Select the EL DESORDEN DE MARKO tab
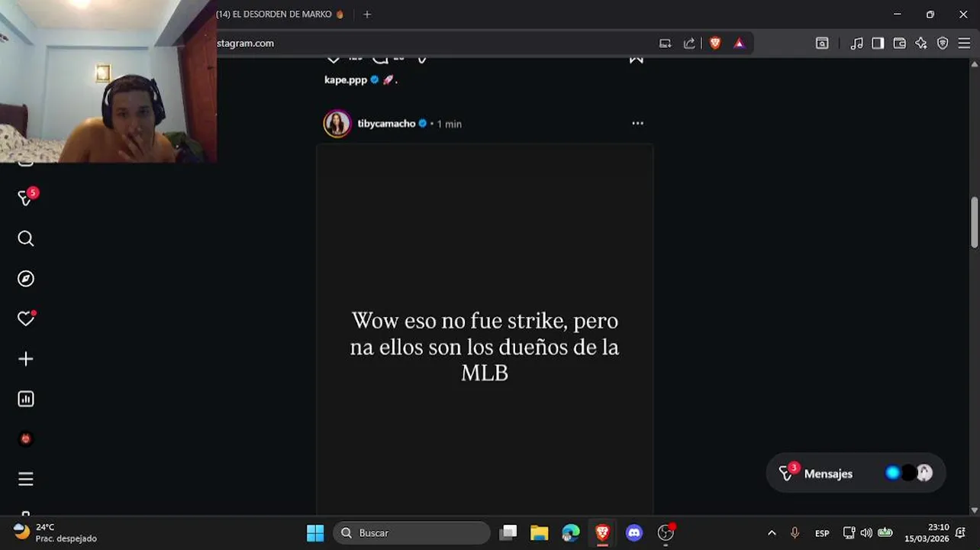The height and width of the screenshot is (550, 980). pyautogui.click(x=281, y=14)
